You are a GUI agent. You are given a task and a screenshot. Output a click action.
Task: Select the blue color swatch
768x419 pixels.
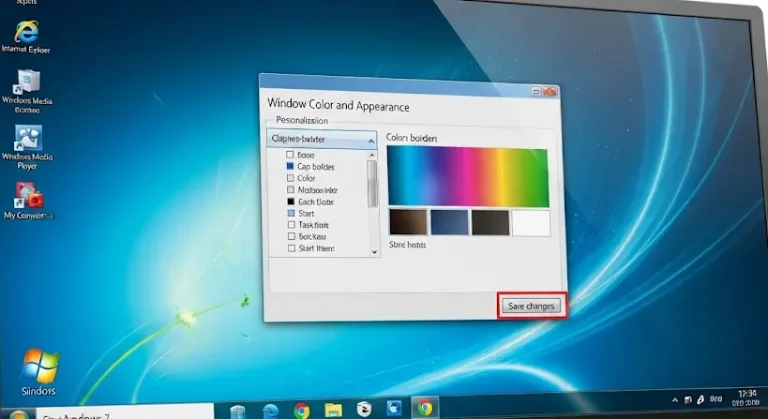click(x=450, y=222)
